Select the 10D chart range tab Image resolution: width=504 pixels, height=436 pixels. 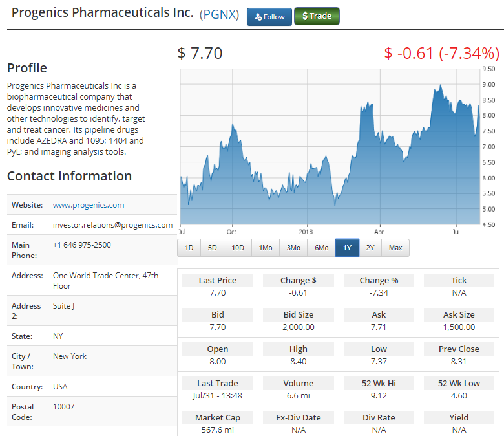click(x=238, y=248)
